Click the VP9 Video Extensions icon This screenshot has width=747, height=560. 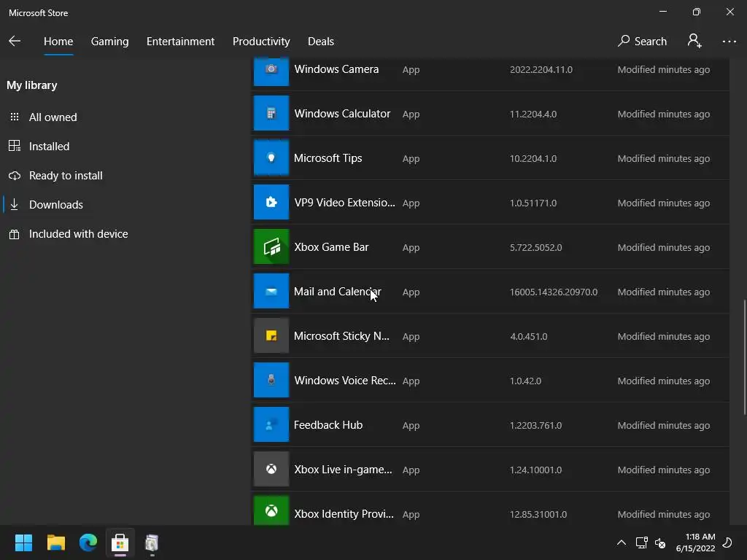pyautogui.click(x=271, y=202)
